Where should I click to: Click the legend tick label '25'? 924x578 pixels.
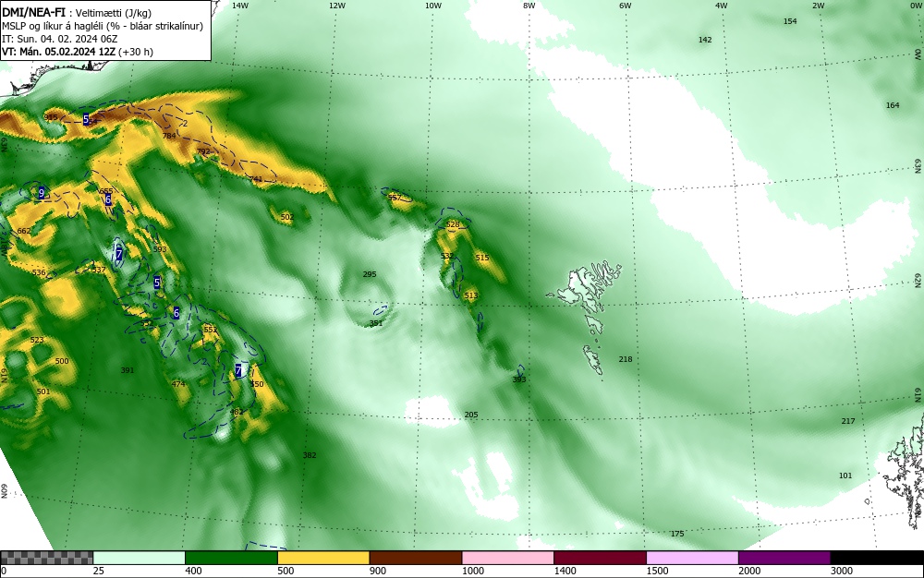coord(99,571)
